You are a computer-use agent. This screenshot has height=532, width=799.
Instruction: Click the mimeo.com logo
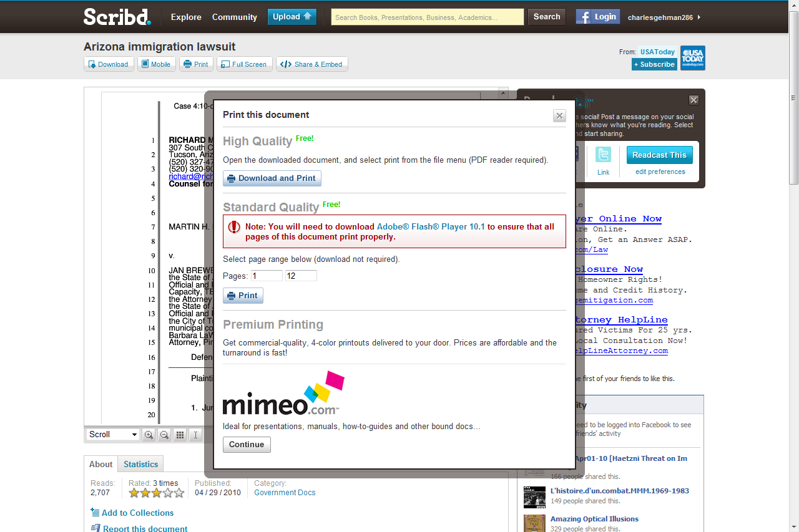pos(283,394)
